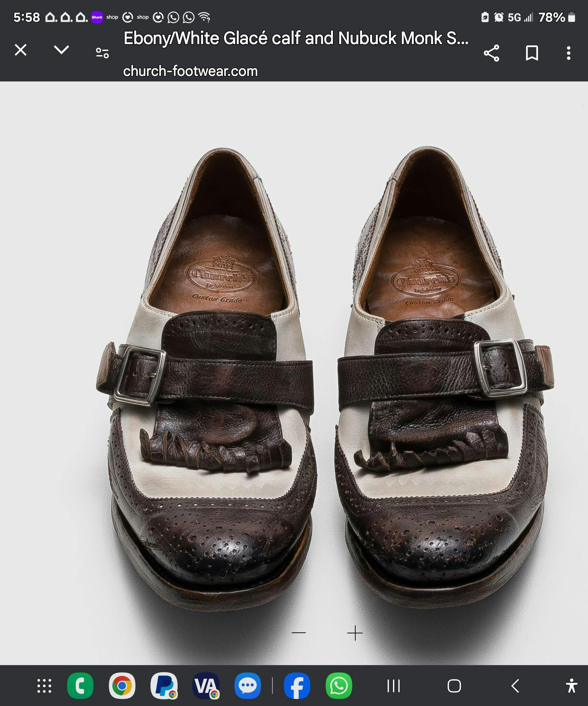This screenshot has width=588, height=706.
Task: Open site settings tune icon
Action: [x=102, y=53]
